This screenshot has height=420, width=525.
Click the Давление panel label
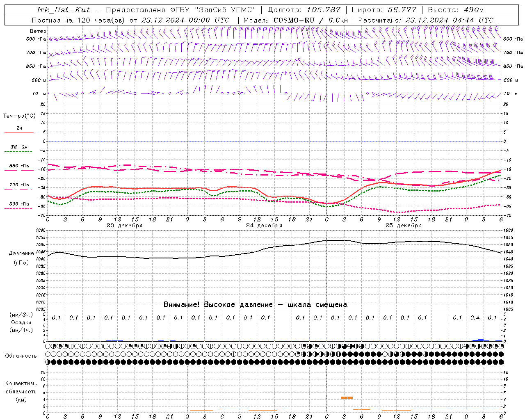pyautogui.click(x=21, y=253)
